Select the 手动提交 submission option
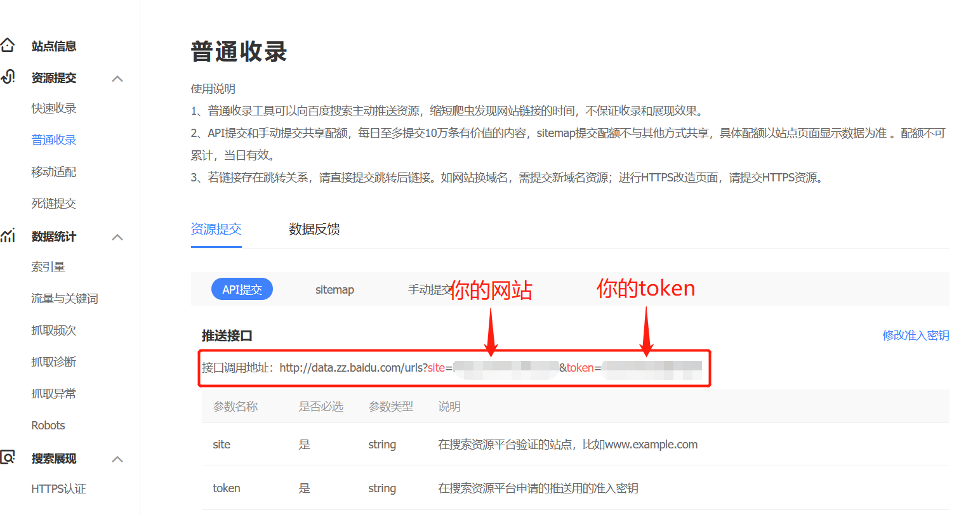 (x=430, y=290)
